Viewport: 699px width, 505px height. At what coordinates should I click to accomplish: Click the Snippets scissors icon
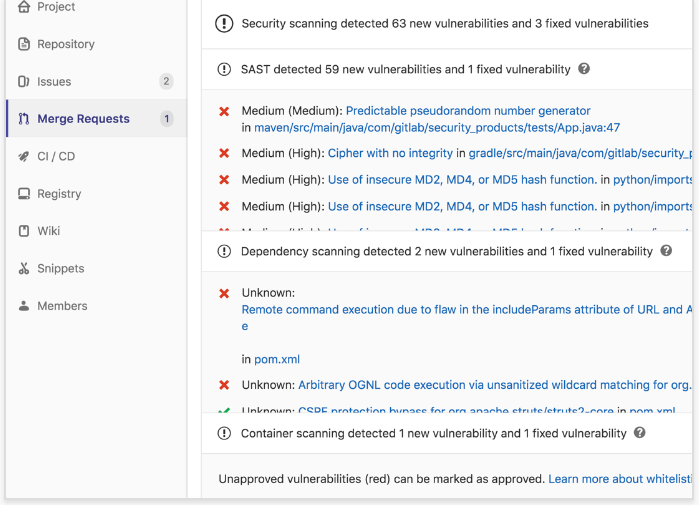[x=24, y=268]
